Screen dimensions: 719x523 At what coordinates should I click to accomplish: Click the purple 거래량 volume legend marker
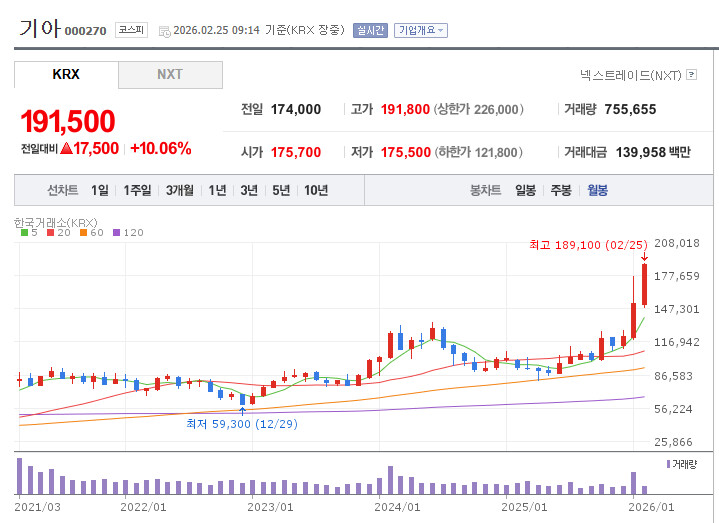[668, 464]
